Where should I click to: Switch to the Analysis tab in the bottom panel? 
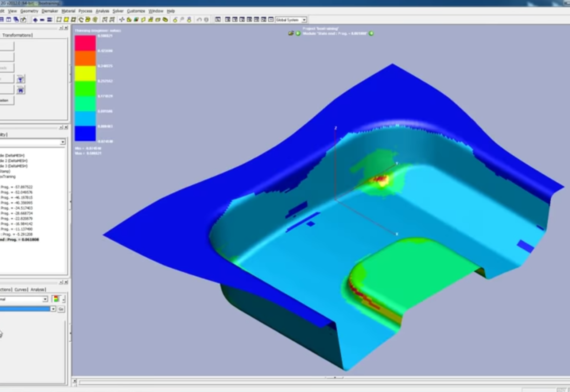click(x=38, y=289)
